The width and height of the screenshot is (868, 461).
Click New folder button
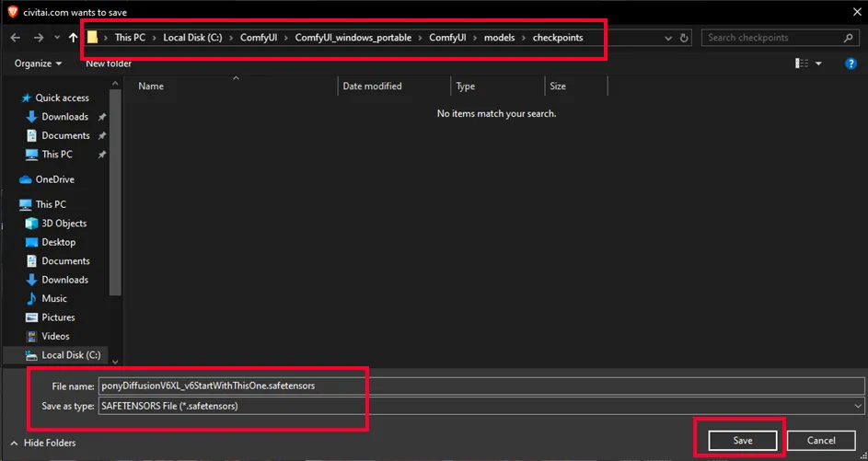[109, 63]
